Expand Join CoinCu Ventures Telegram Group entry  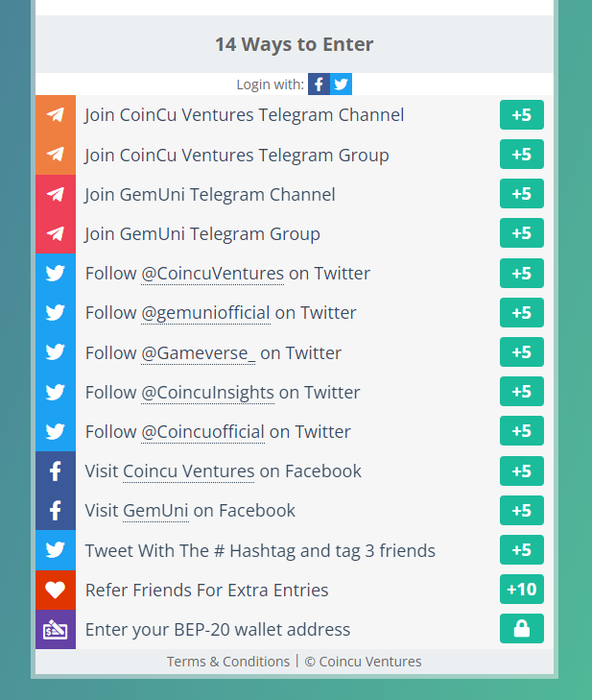tap(237, 156)
